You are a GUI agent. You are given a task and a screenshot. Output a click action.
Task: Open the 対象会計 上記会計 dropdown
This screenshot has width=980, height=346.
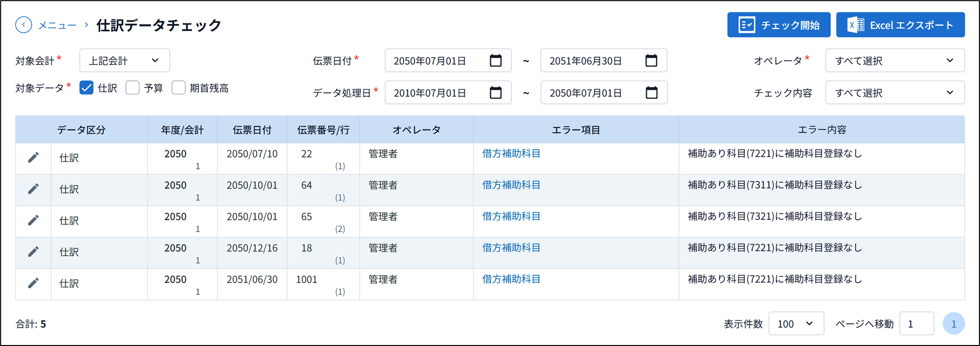[x=125, y=61]
